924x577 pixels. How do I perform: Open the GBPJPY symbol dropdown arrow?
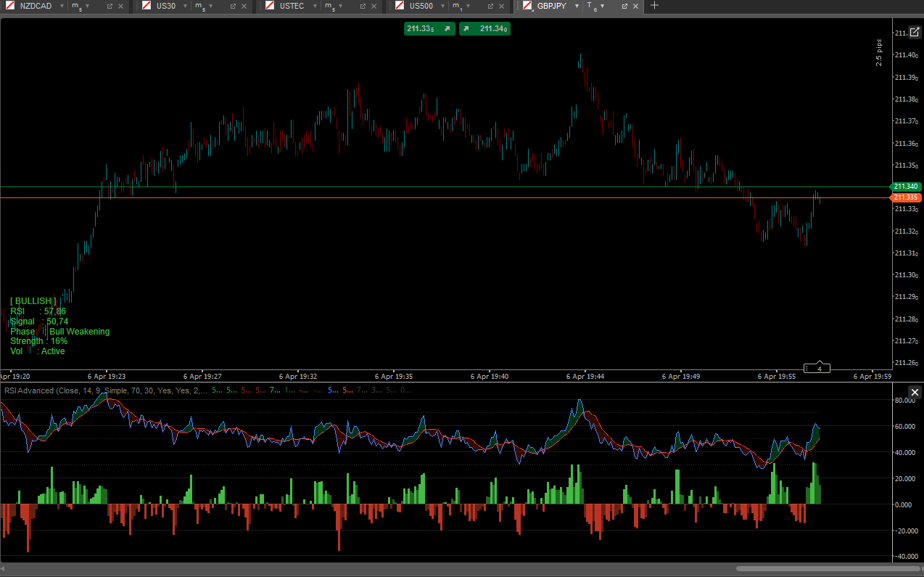[x=577, y=6]
